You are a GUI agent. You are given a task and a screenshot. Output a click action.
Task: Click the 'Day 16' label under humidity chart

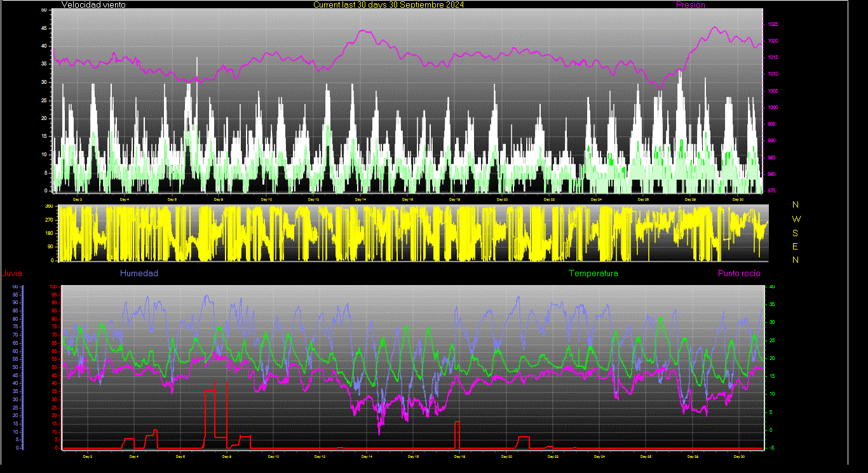click(x=413, y=456)
